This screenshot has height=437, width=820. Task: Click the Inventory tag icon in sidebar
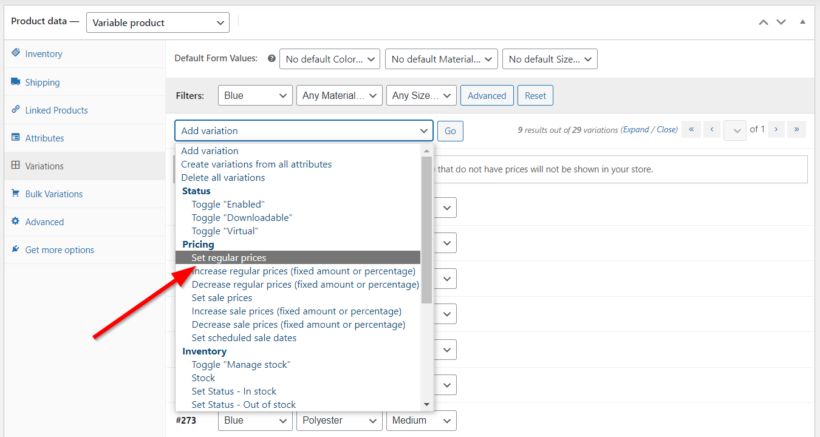[x=16, y=53]
